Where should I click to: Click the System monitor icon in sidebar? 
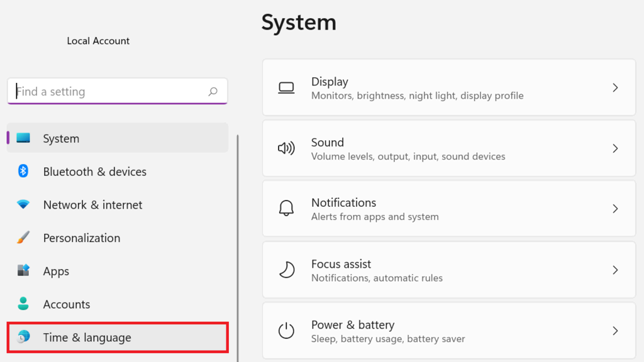[23, 138]
